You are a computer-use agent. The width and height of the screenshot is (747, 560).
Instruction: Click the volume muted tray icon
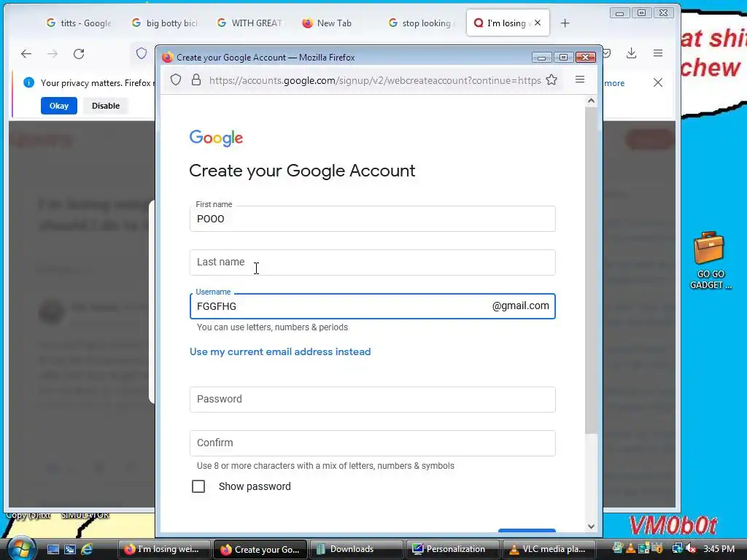coord(690,548)
